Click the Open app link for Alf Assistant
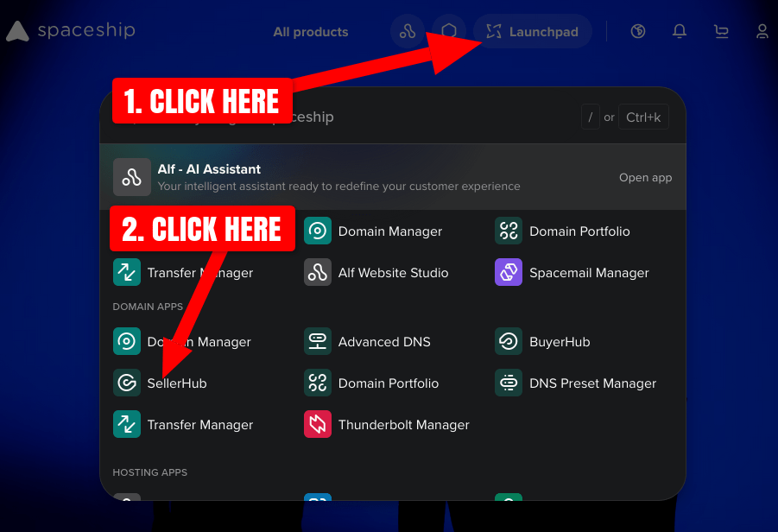The image size is (778, 532). [x=645, y=177]
